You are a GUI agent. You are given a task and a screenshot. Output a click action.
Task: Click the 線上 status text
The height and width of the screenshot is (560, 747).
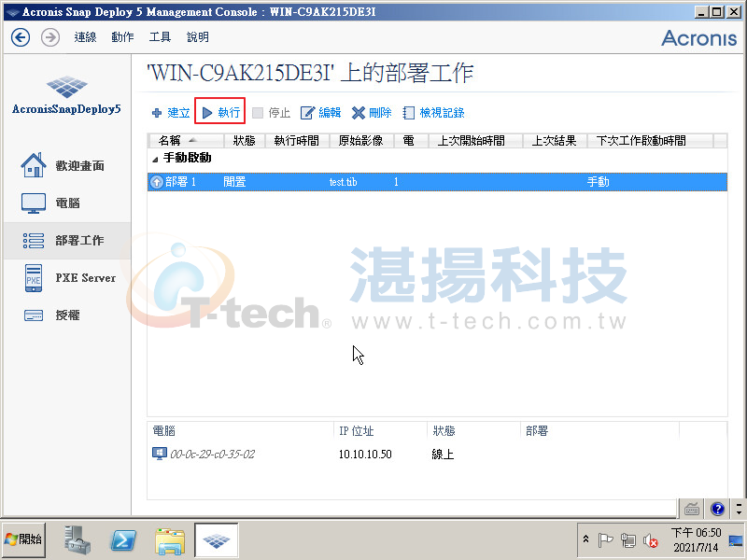443,455
